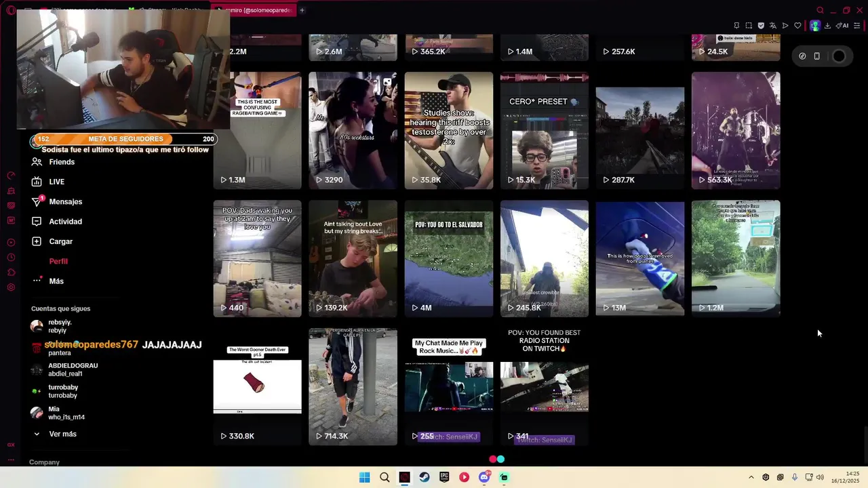Open the send flow arrow icon
868x488 pixels.
[785, 26]
